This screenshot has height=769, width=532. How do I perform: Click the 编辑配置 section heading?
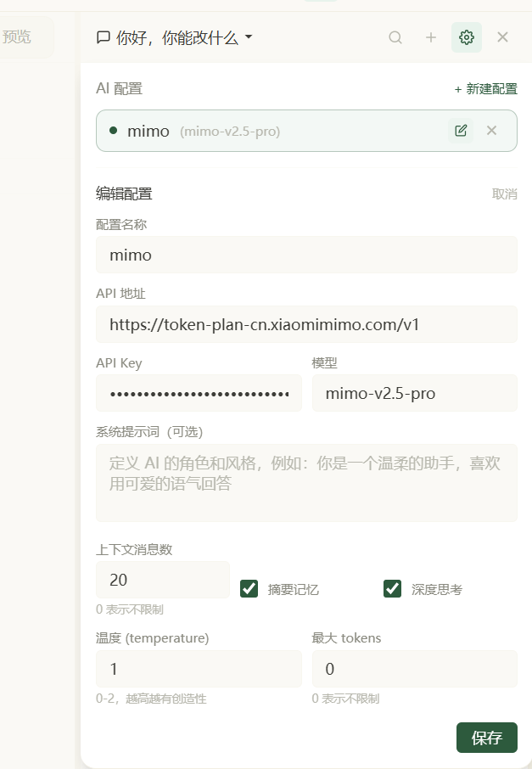pos(124,194)
